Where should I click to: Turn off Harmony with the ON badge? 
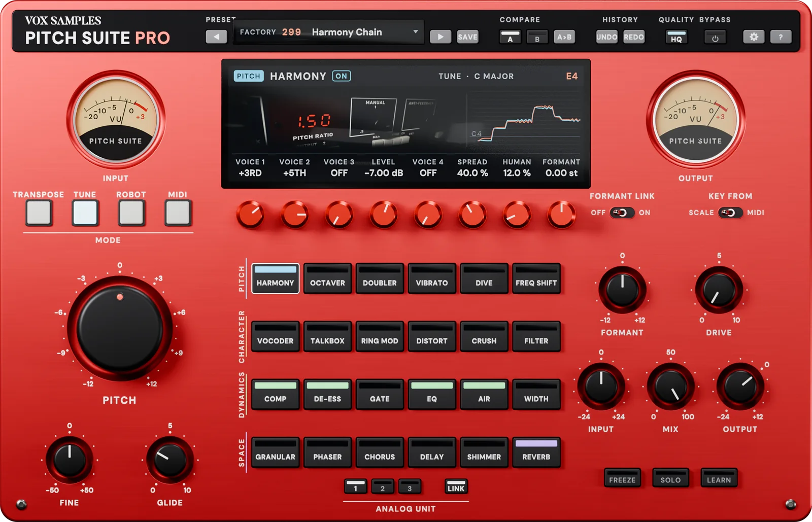342,76
